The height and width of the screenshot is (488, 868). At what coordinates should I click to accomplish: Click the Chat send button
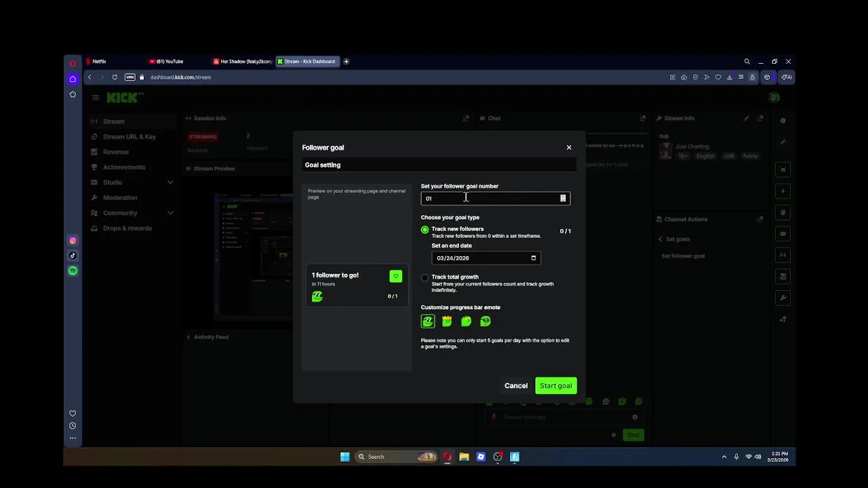[633, 435]
